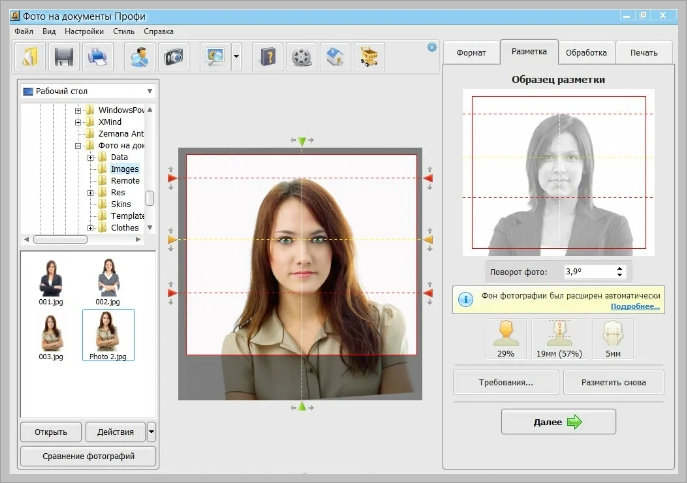Click the Открыть button

click(x=51, y=432)
